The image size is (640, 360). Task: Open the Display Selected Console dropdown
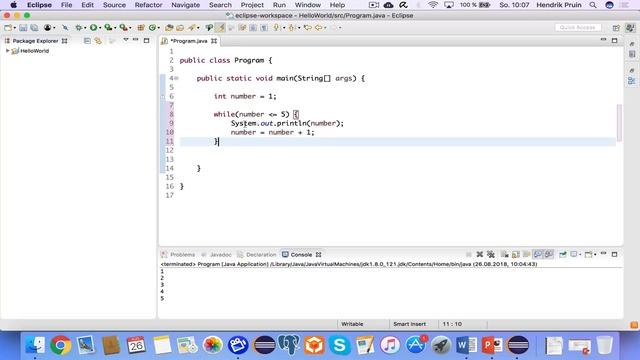[580, 255]
